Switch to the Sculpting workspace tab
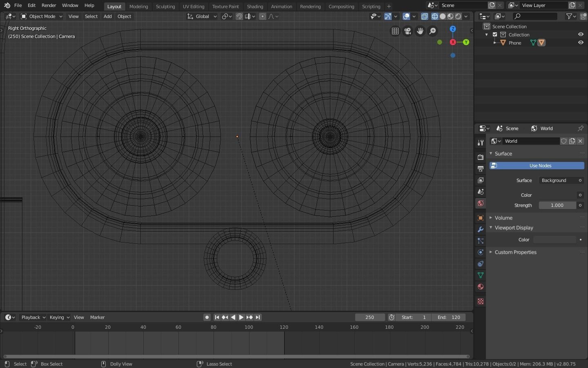Image resolution: width=588 pixels, height=368 pixels. tap(165, 7)
